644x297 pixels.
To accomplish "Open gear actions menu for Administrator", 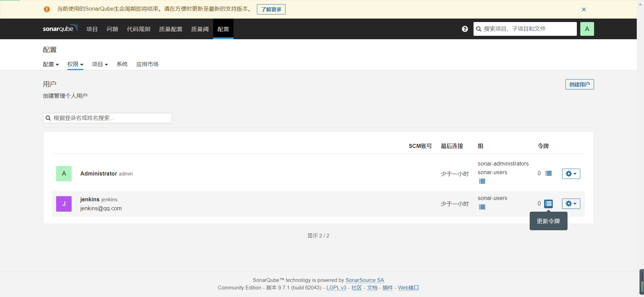I will (571, 174).
